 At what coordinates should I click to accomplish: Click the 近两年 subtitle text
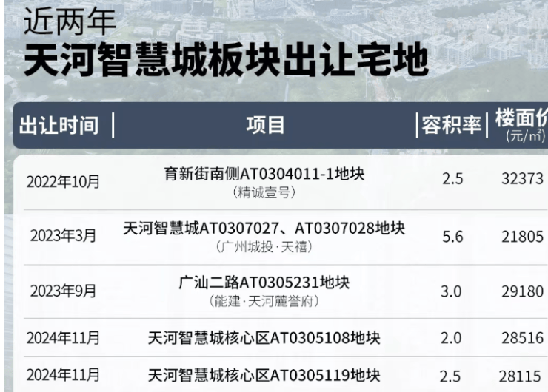pos(70,21)
